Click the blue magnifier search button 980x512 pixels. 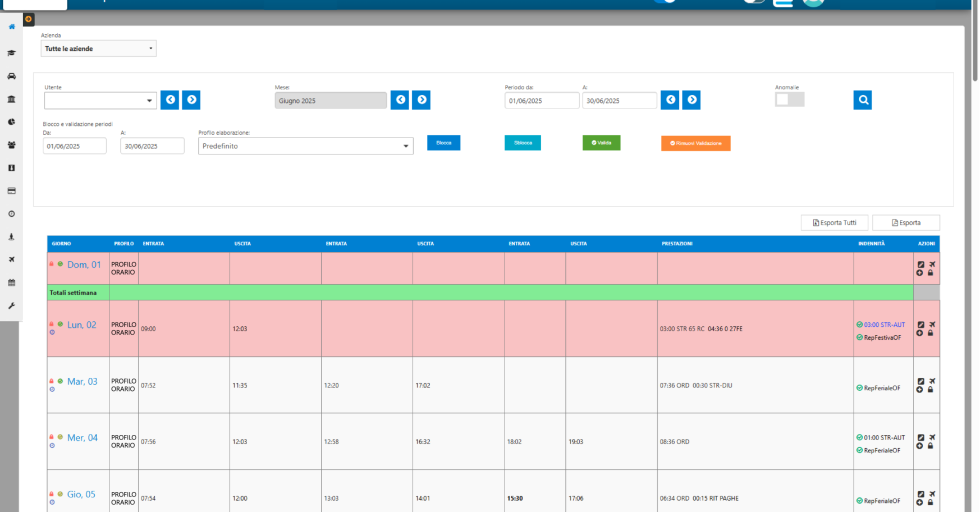[862, 100]
